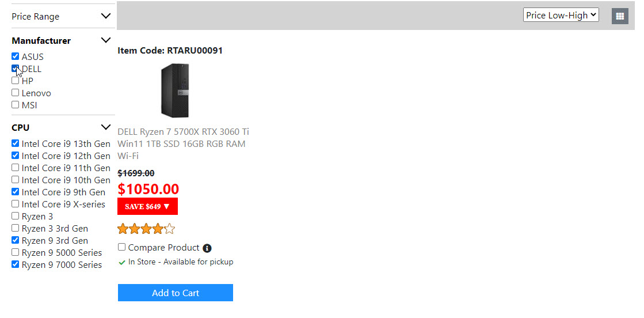Enable the Lenovo manufacturer filter
Viewport: 644px width, 318px height.
[x=16, y=93]
